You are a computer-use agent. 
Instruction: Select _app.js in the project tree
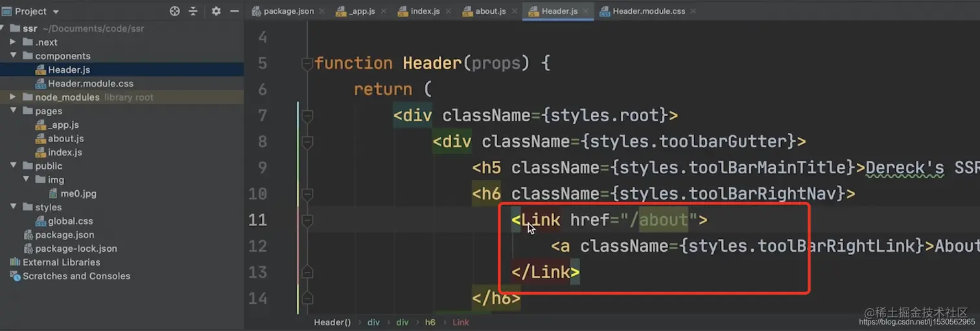coord(64,125)
